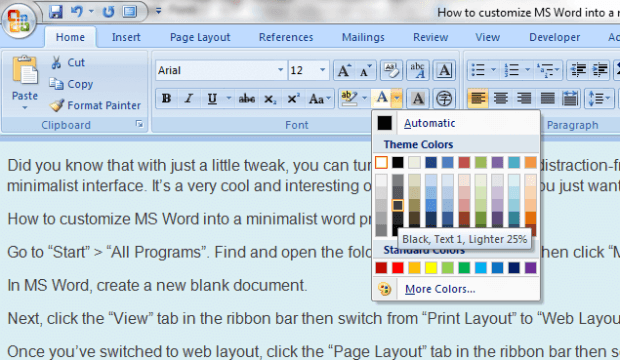Toggle superscript formatting

[293, 99]
